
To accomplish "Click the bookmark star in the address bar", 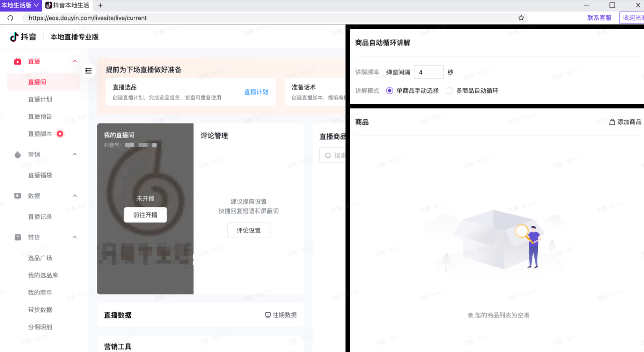I will 521,18.
